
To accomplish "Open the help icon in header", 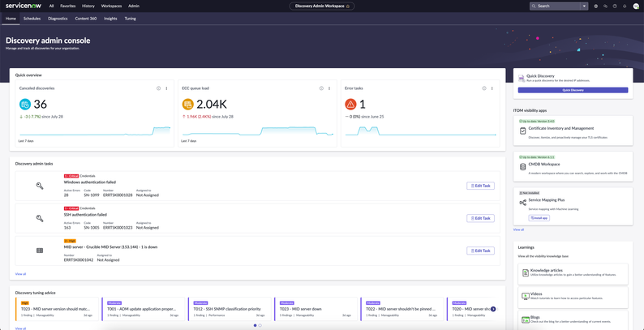I will tap(615, 6).
